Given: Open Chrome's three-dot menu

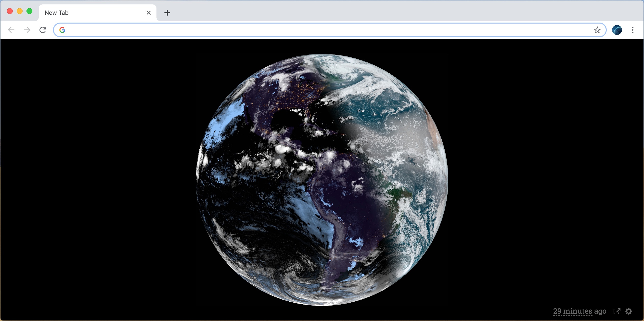Looking at the screenshot, I should click(632, 30).
